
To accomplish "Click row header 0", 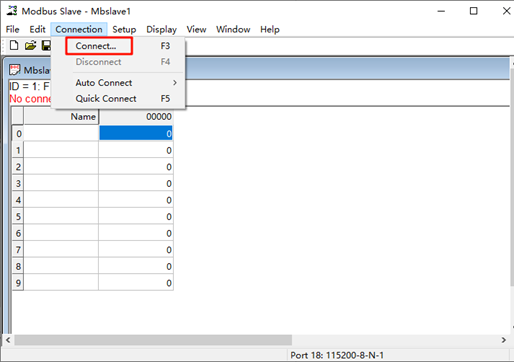I will tap(18, 133).
